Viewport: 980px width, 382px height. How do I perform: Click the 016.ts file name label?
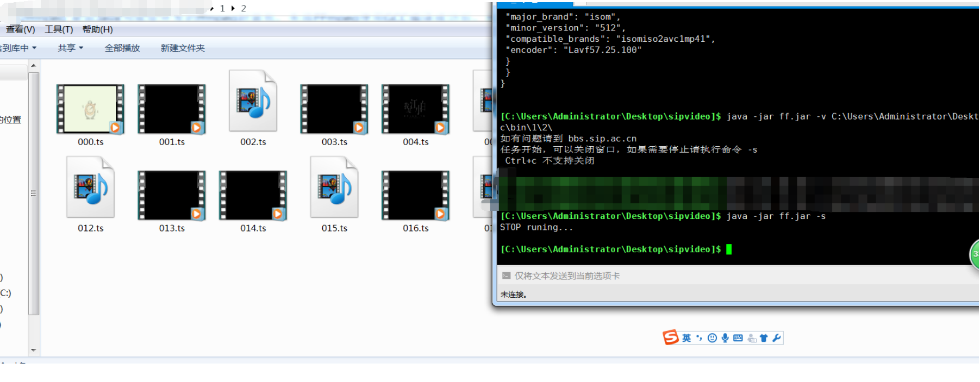tap(416, 228)
